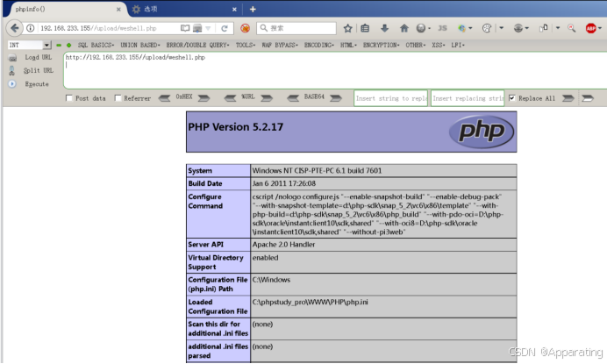The height and width of the screenshot is (364, 607).
Task: Encode 0xHEX with the right arrow
Action: click(204, 98)
